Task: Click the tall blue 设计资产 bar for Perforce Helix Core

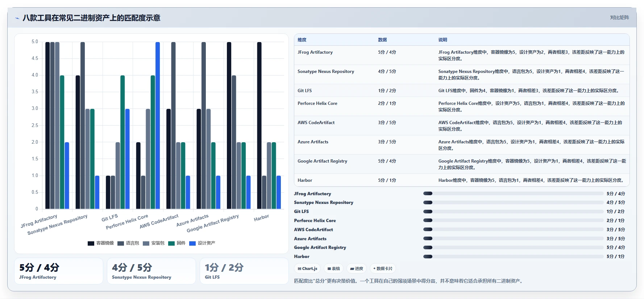Action: click(158, 126)
